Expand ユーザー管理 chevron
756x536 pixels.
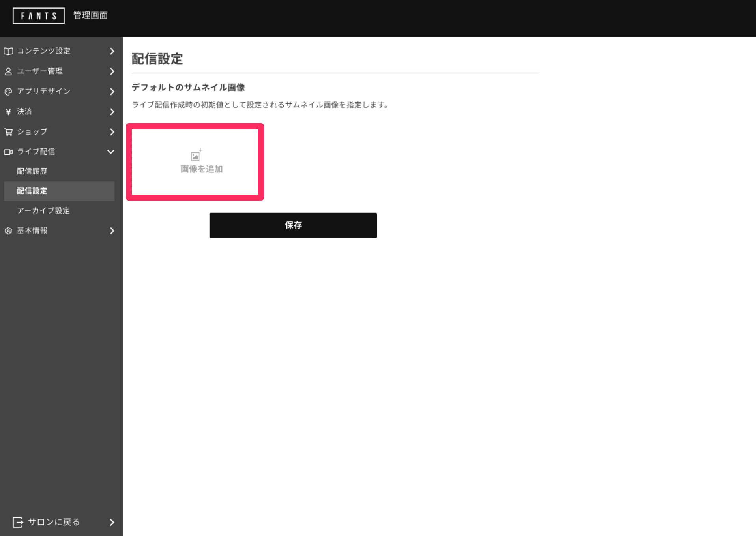click(x=112, y=71)
